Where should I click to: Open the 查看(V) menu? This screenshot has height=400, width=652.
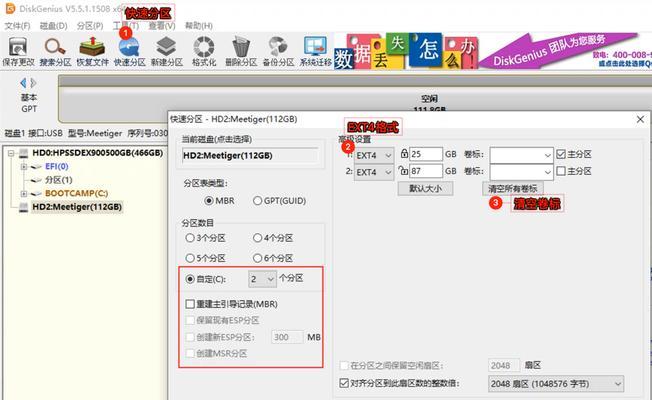pos(162,26)
